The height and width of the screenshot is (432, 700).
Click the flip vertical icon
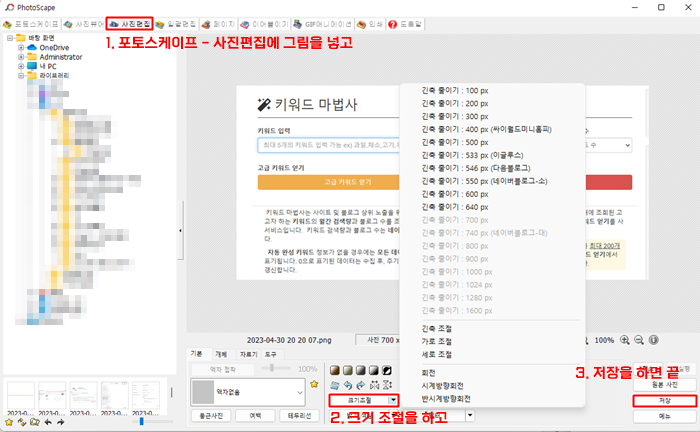click(387, 385)
